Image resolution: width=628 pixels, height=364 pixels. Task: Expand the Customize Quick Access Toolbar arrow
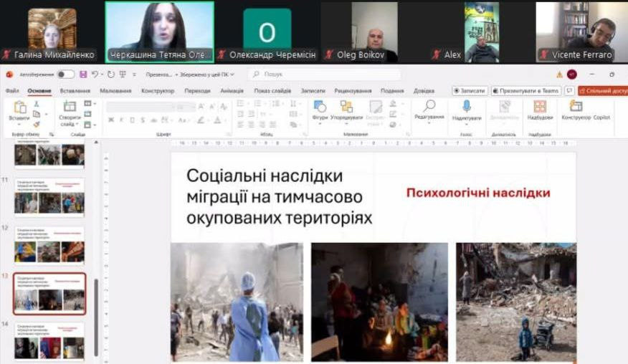click(x=133, y=74)
